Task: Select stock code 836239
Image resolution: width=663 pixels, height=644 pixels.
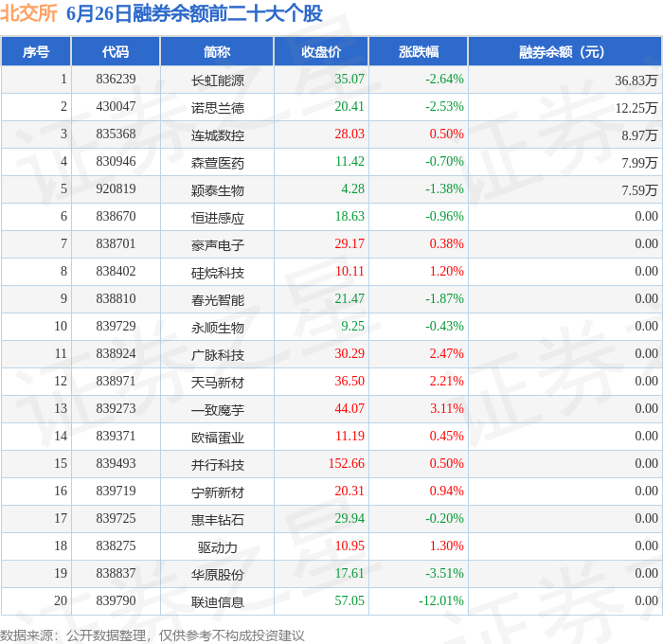Action: (116, 79)
